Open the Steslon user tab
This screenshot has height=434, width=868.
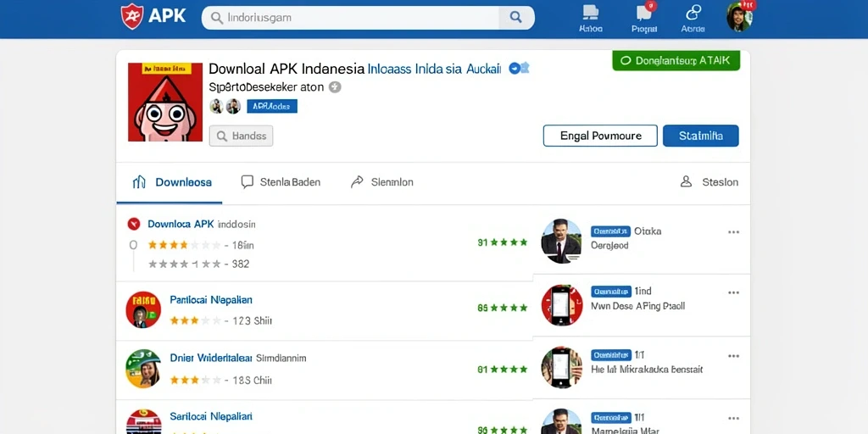[709, 182]
